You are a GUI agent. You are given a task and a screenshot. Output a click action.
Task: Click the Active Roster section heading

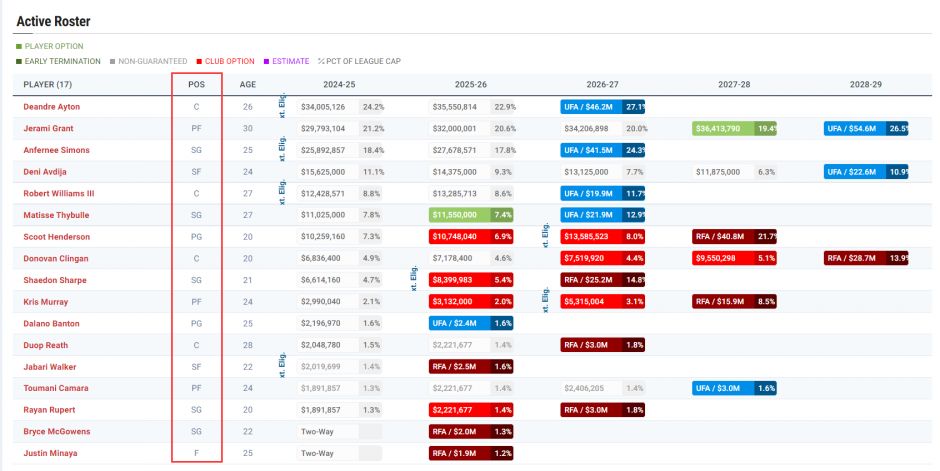point(53,21)
